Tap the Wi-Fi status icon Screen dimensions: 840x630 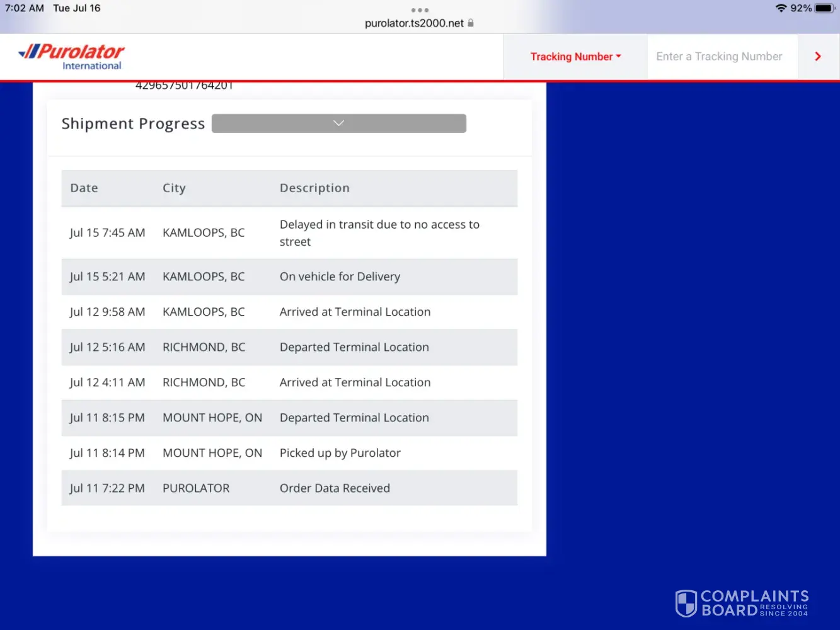pyautogui.click(x=781, y=8)
